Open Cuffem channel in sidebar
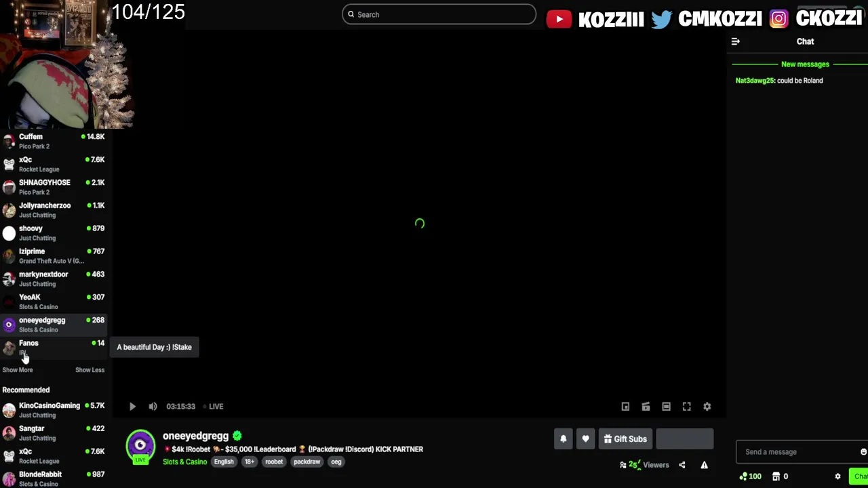The width and height of the screenshot is (868, 488). 54,141
